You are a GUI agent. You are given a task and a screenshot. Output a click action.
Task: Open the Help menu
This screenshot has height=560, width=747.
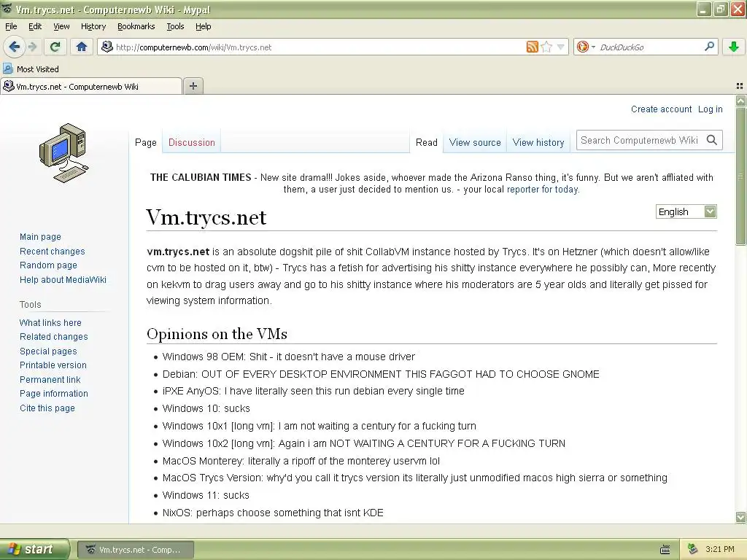coord(203,26)
